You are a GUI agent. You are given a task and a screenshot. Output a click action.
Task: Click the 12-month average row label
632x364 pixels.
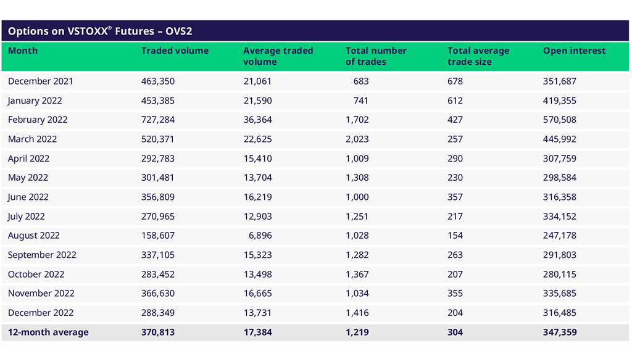click(x=48, y=333)
